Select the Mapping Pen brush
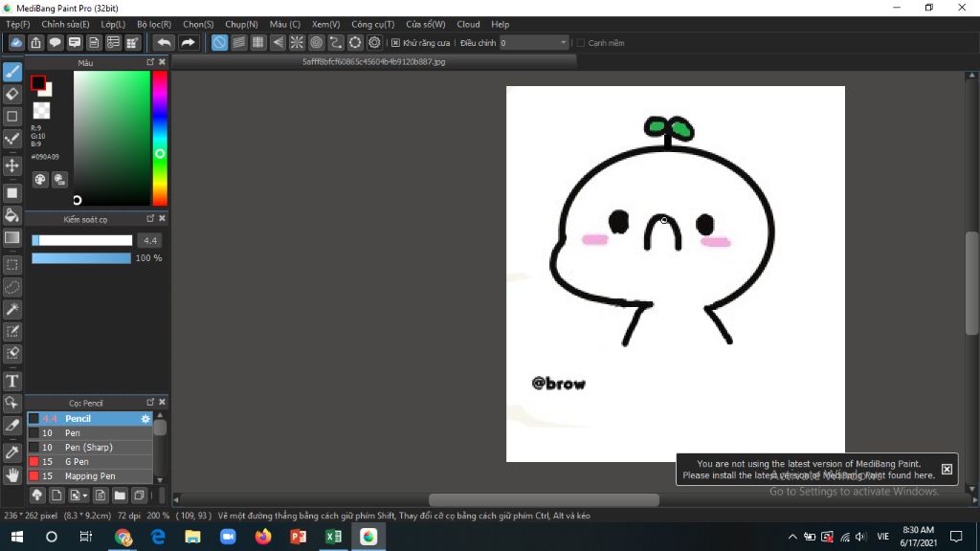The image size is (980, 551). (x=90, y=476)
